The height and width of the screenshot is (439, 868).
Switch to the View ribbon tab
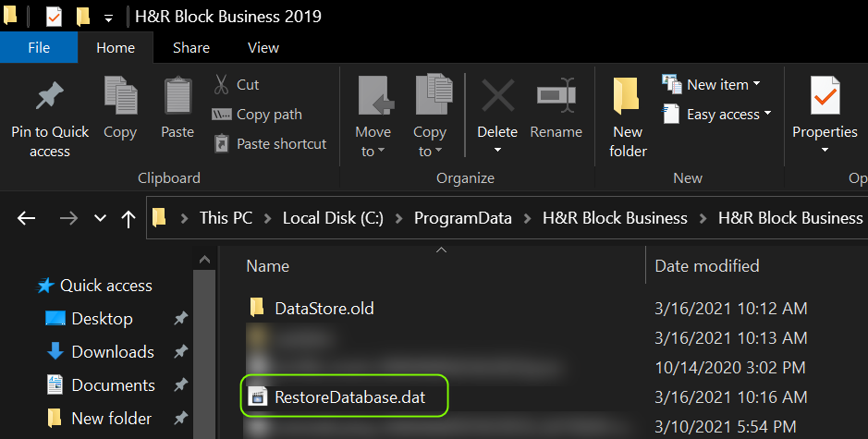[x=263, y=48]
